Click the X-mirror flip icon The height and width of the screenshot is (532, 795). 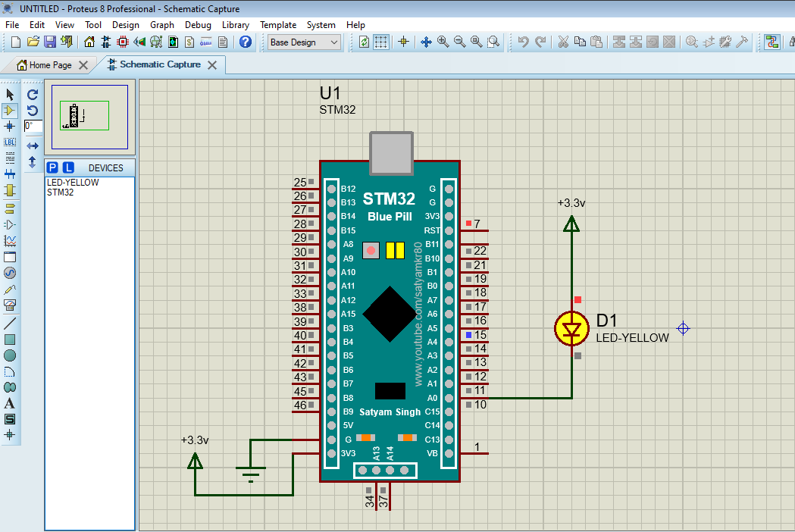[33, 146]
